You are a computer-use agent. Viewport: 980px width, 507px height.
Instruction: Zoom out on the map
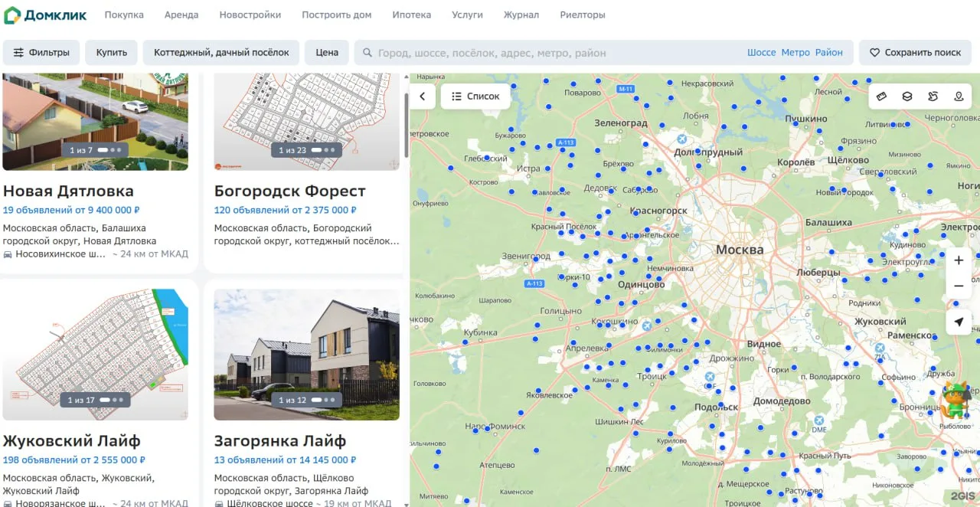click(x=959, y=286)
